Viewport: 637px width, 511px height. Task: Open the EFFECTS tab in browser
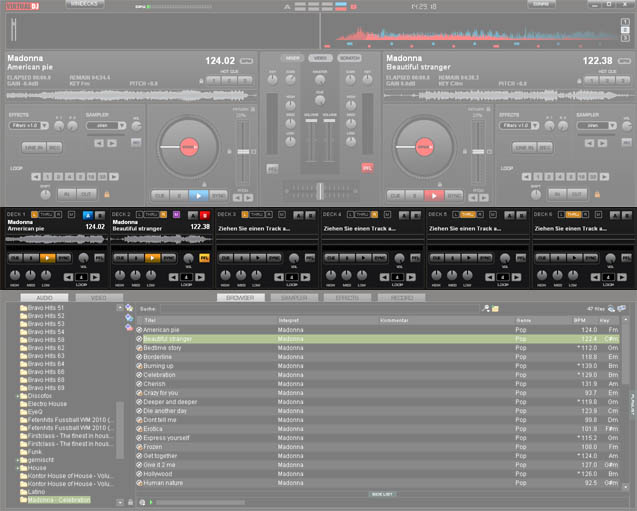pos(347,298)
